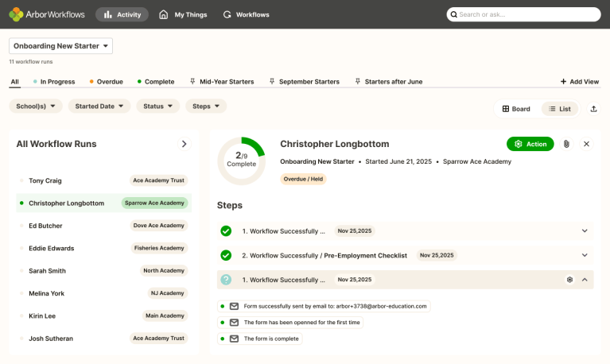Select Josh Sutheran workflow run
The height and width of the screenshot is (364, 610).
104,339
